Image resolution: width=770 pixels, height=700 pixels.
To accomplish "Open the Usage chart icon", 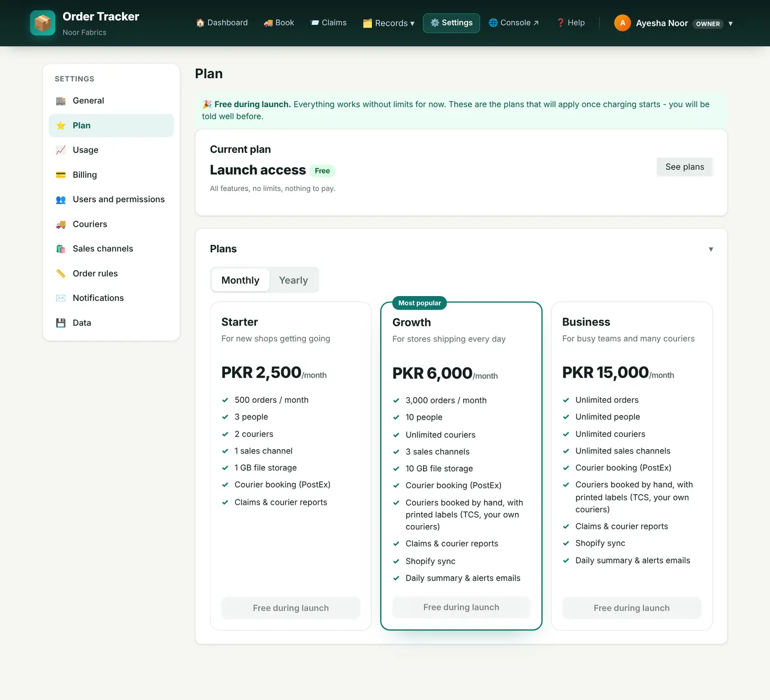I will tap(61, 150).
